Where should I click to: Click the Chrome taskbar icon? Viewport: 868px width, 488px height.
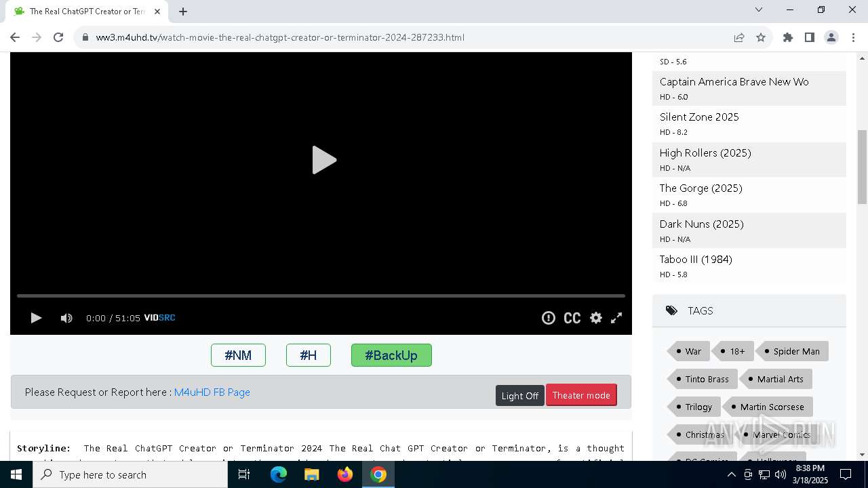pyautogui.click(x=378, y=474)
